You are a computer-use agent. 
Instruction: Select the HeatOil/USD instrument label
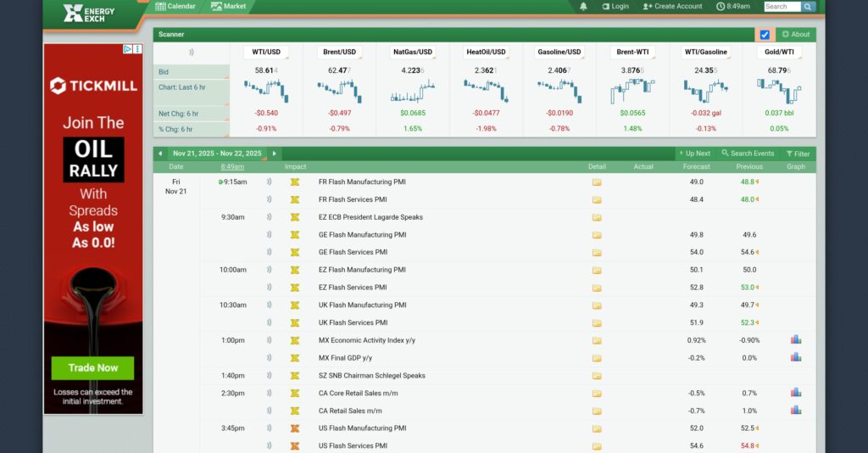click(486, 52)
